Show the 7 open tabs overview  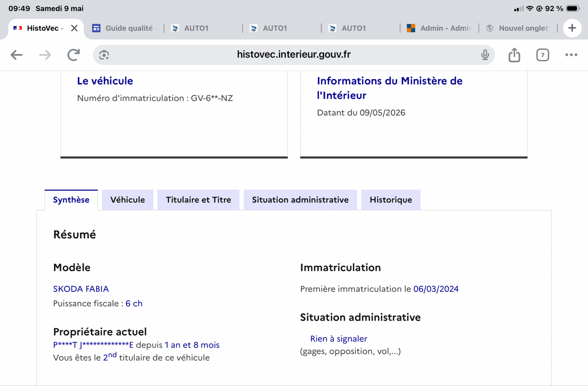[542, 55]
